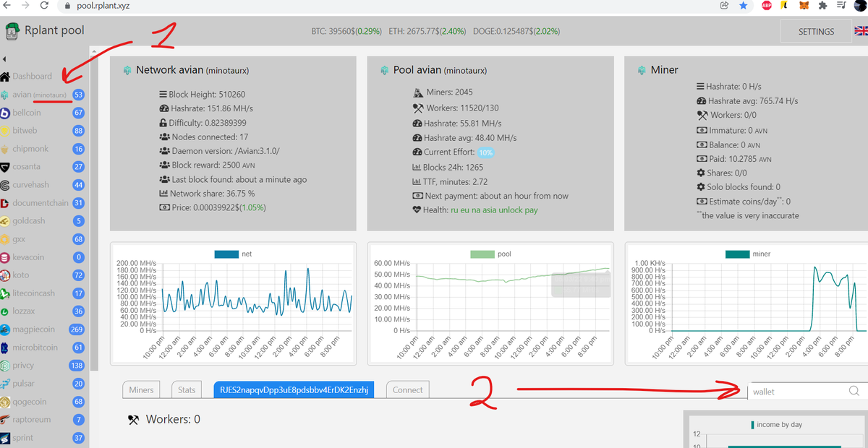868x448 pixels.
Task: Open the sprint pool page
Action: [22, 438]
